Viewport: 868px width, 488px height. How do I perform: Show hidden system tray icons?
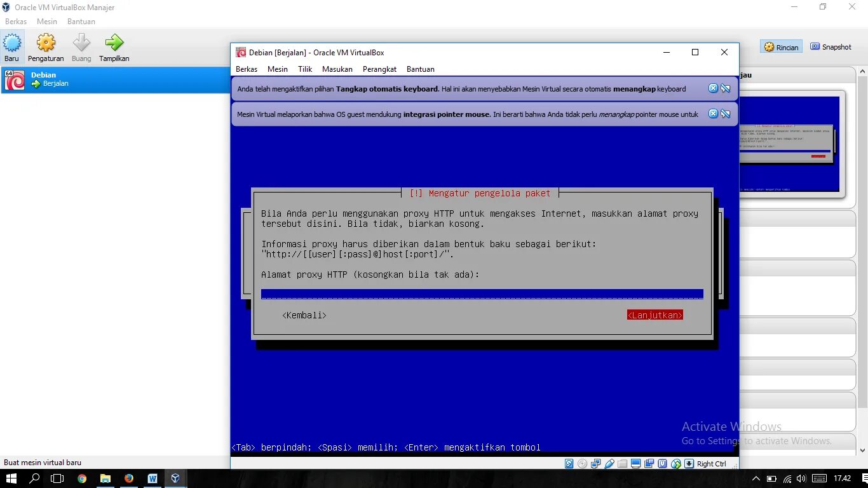coord(756,478)
